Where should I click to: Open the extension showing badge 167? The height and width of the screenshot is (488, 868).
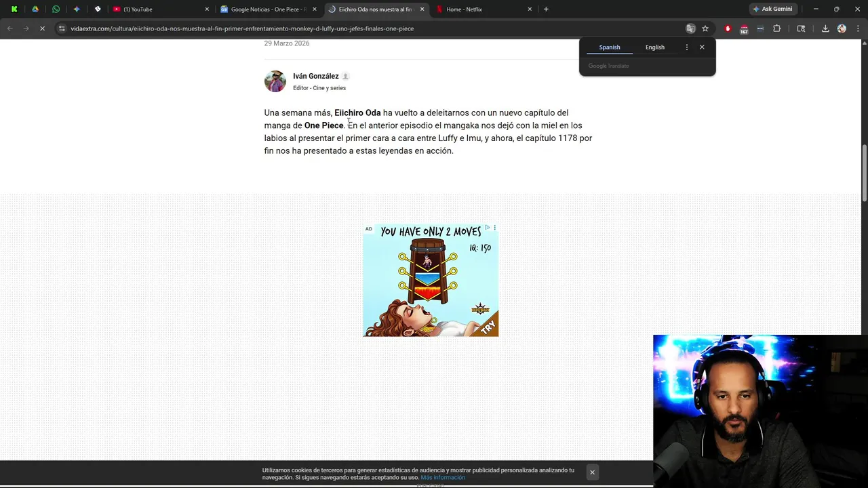tap(744, 28)
